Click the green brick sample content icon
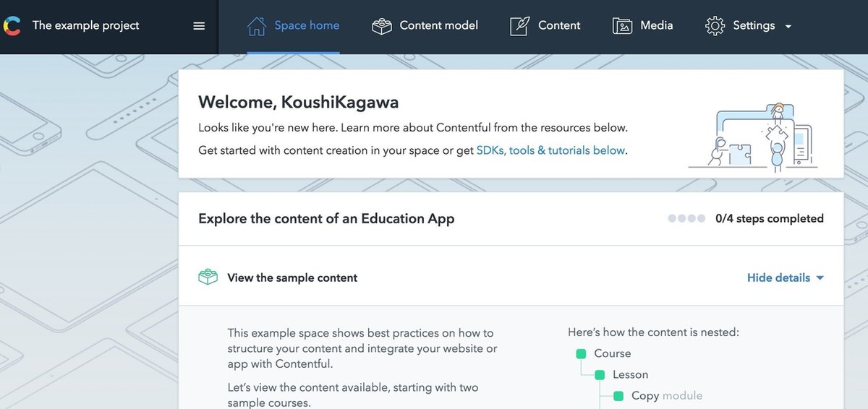 tap(208, 277)
